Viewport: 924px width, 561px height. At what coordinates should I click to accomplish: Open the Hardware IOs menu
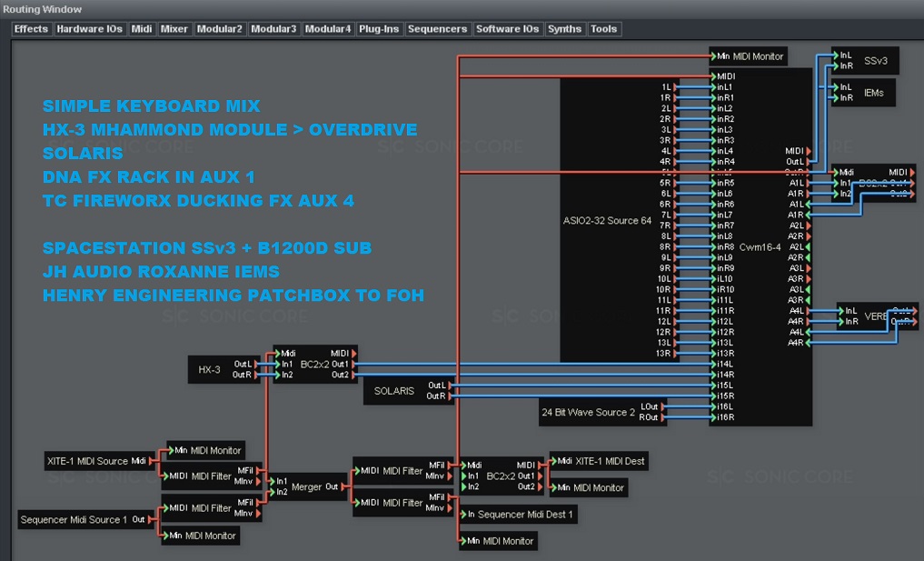coord(90,29)
